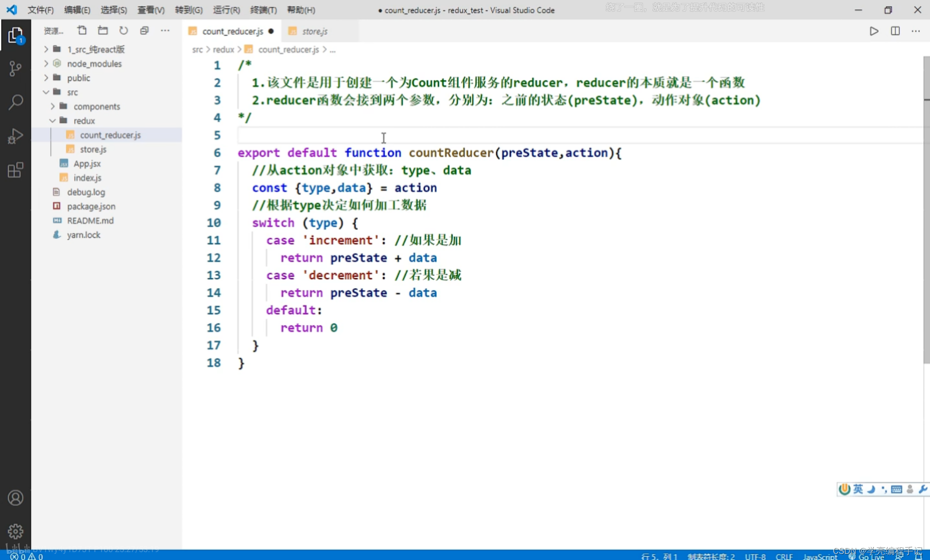
Task: Click the Split Editor icon in toolbar
Action: [x=895, y=31]
